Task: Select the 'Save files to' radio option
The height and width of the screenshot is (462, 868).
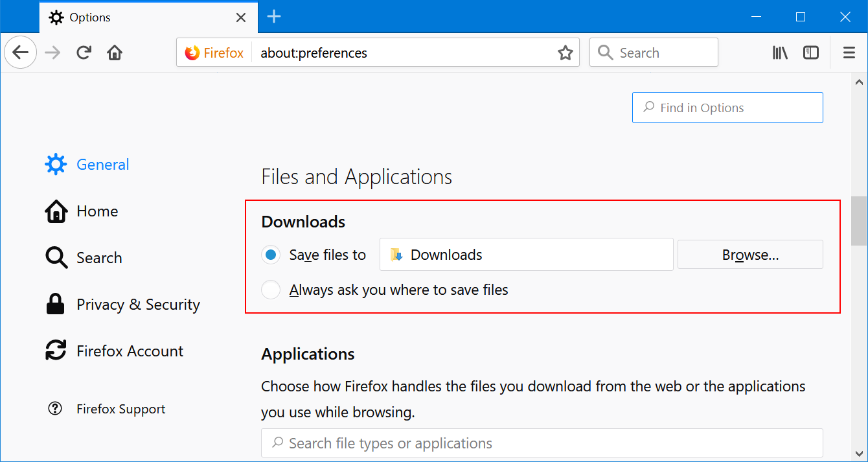Action: 271,255
